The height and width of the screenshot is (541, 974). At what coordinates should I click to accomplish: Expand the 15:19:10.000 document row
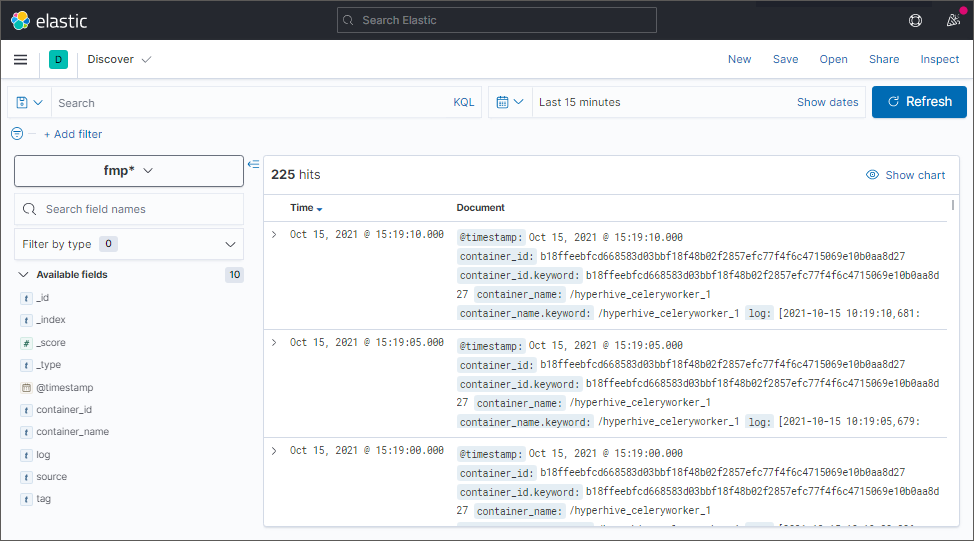tap(274, 234)
